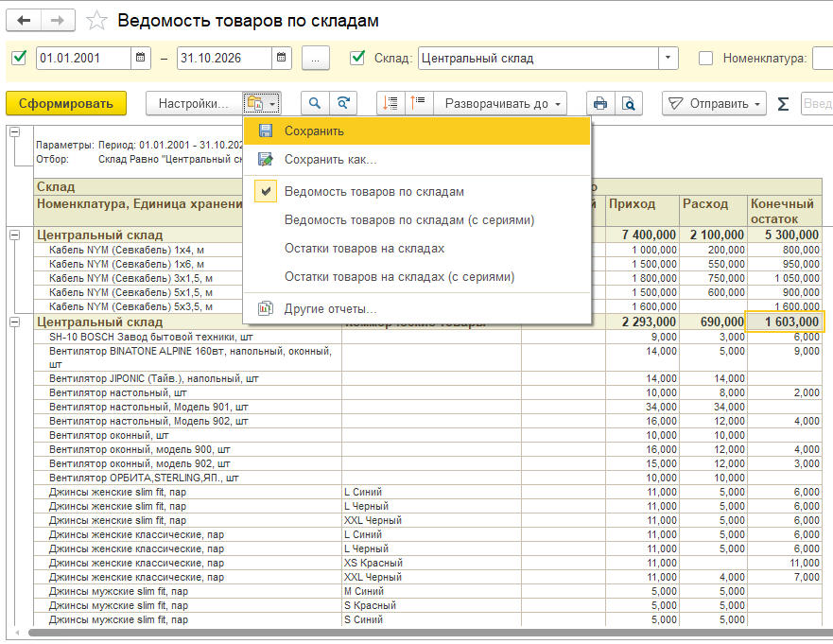This screenshot has width=833, height=644.
Task: Enable the Номенклатура filter checkbox
Action: point(705,58)
